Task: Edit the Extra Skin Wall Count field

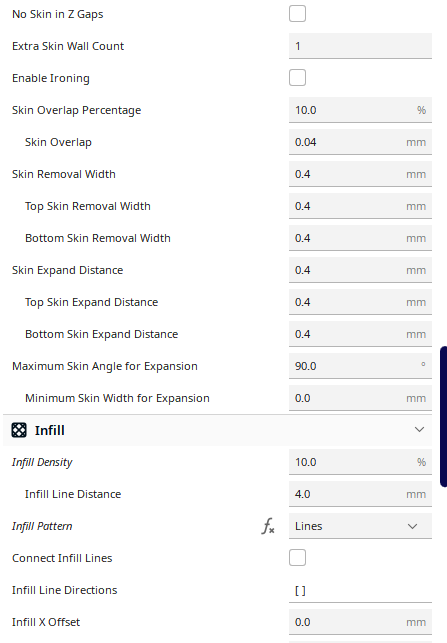Action: tap(360, 46)
